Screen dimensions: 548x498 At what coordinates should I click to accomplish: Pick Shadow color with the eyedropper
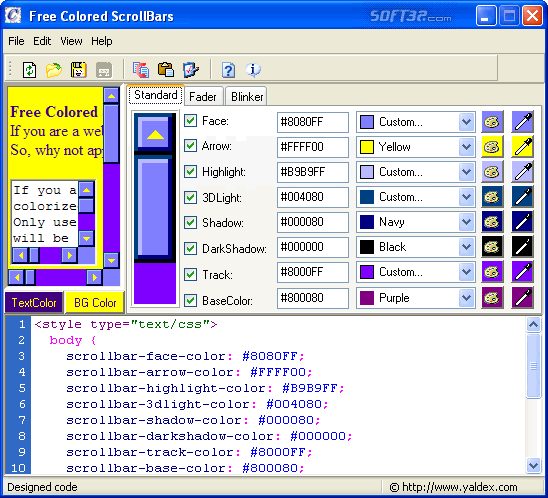(x=522, y=222)
